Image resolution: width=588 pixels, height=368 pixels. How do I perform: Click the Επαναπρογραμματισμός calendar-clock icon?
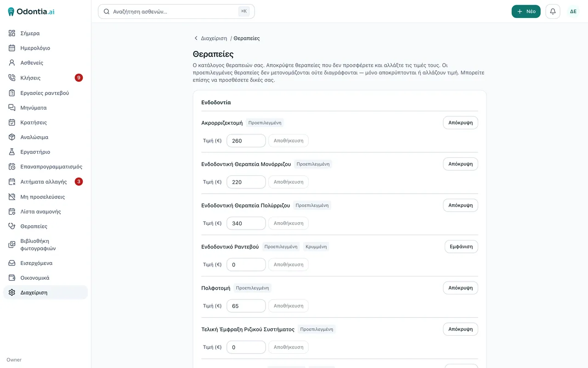pyautogui.click(x=12, y=167)
